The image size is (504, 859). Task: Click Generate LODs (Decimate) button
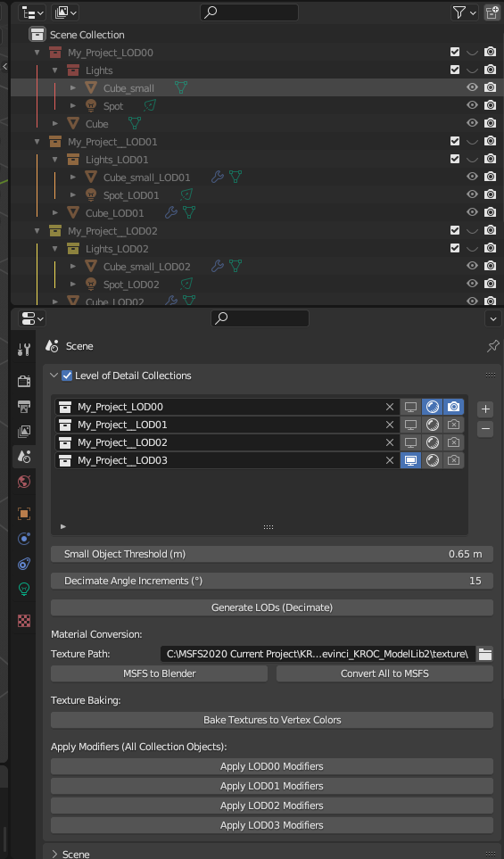coord(272,607)
